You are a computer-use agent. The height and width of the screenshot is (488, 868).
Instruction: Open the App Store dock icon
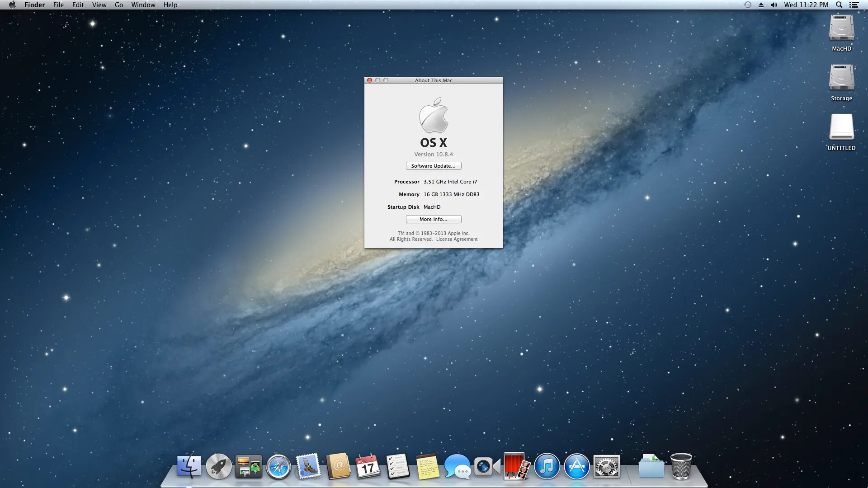pyautogui.click(x=576, y=466)
